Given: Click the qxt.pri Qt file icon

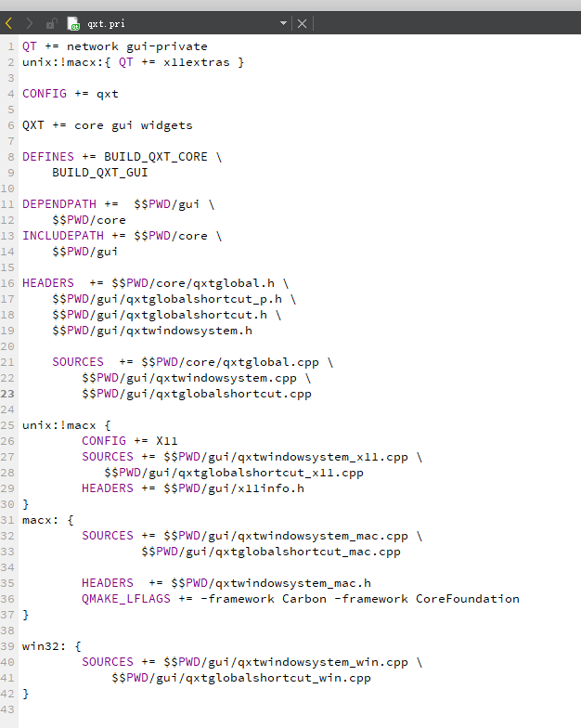Looking at the screenshot, I should [x=72, y=23].
